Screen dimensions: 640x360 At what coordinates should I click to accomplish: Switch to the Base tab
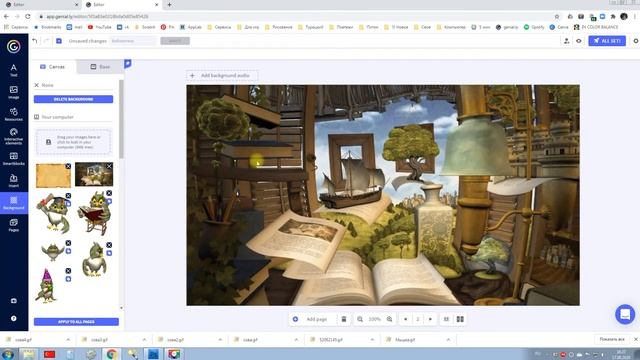(100, 67)
